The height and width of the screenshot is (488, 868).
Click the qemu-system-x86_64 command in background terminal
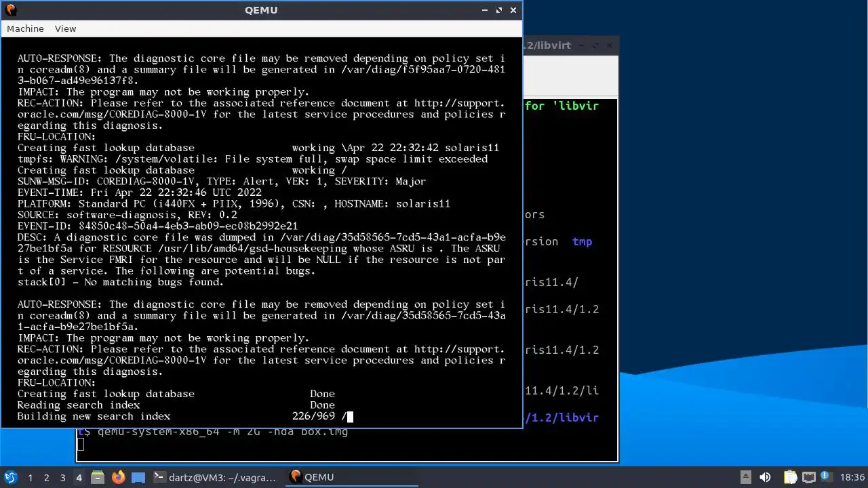coord(222,432)
